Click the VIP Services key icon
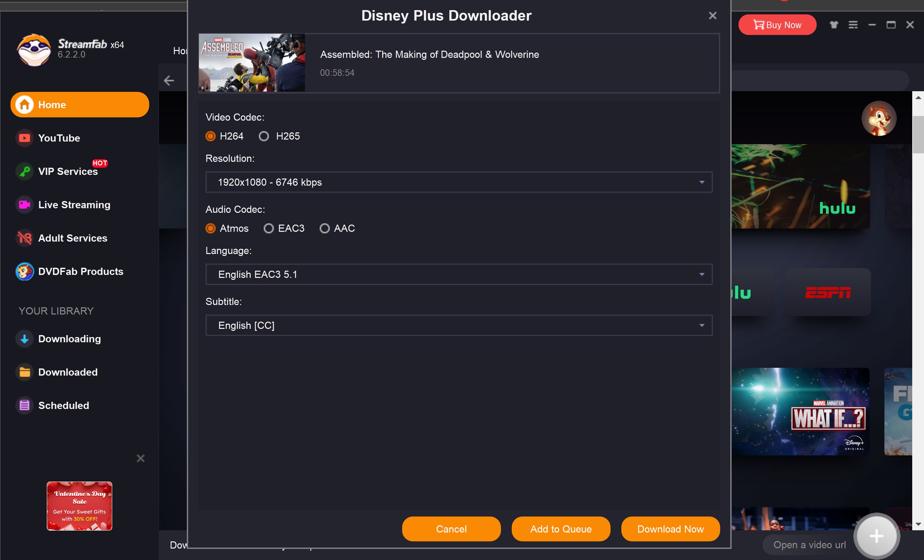This screenshot has width=924, height=560. tap(25, 171)
